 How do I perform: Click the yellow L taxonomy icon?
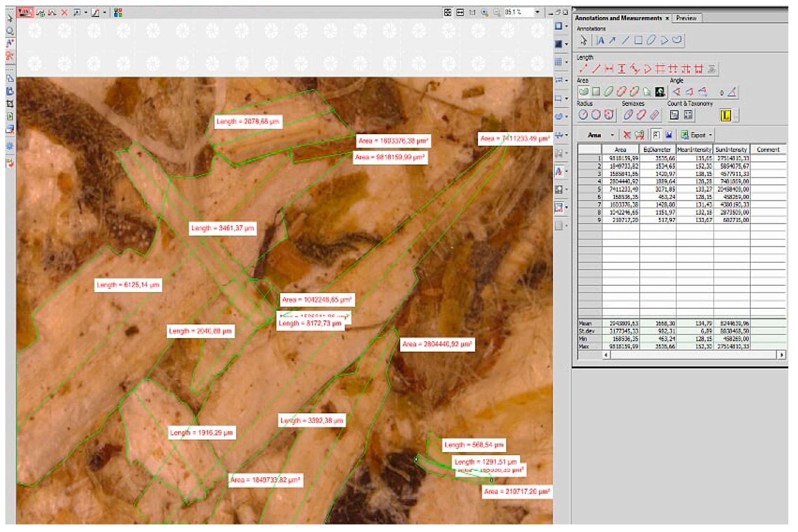tap(726, 116)
